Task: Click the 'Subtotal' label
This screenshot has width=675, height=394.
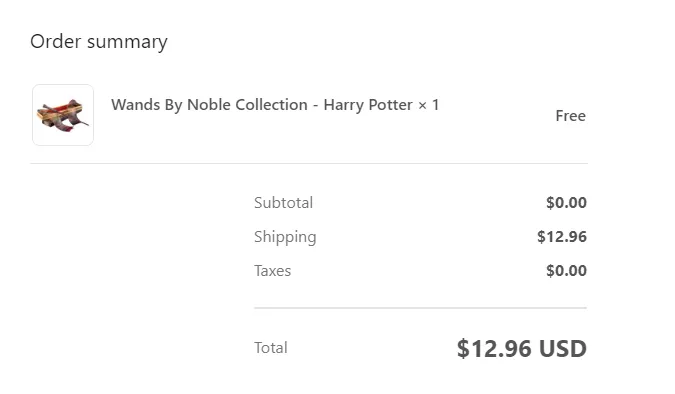Action: click(x=283, y=203)
